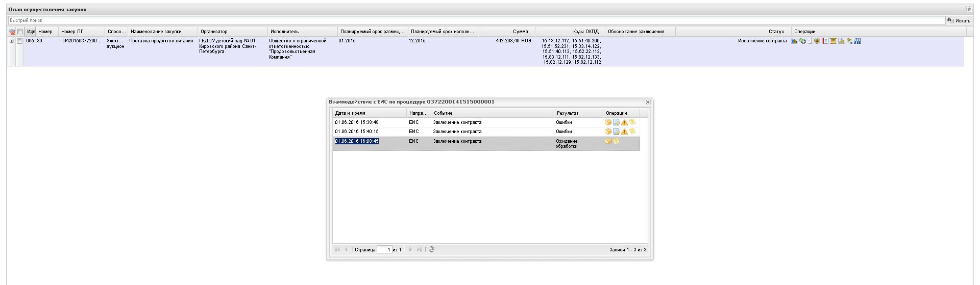Image resolution: width=980 pixels, height=285 pixels.
Task: Click the Продовольственная Компания executor cell
Action: [298, 49]
